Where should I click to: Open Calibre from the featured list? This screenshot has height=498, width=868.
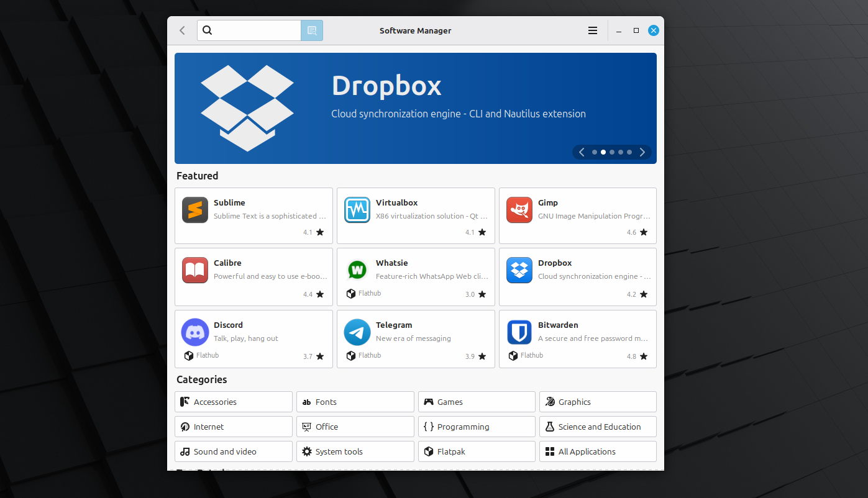(x=254, y=276)
